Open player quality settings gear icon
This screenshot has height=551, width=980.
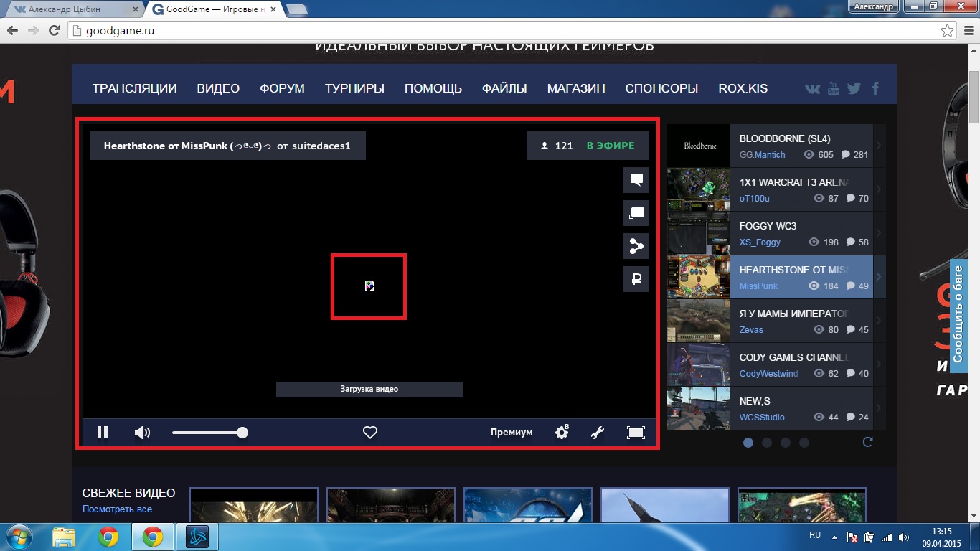(x=562, y=433)
